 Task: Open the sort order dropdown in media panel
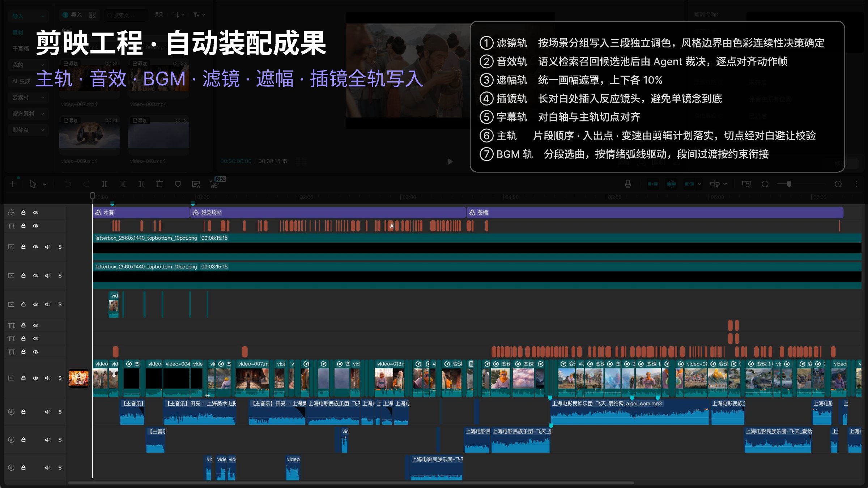(178, 15)
